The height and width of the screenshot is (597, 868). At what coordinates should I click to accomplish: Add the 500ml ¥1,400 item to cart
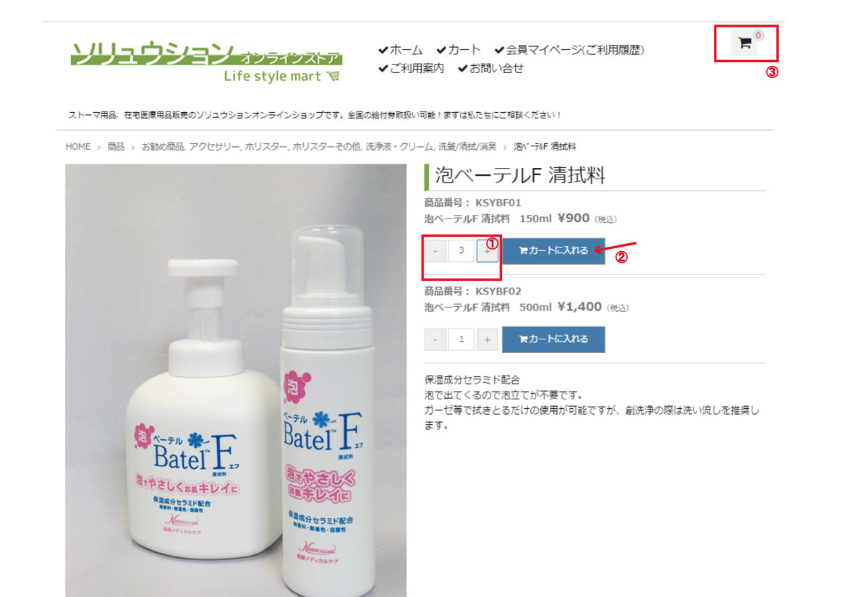click(x=553, y=339)
